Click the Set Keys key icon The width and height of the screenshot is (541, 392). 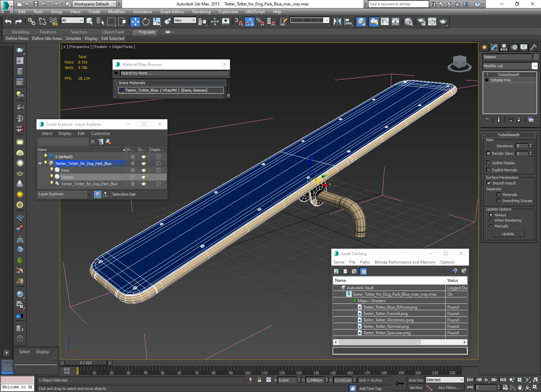[400, 384]
